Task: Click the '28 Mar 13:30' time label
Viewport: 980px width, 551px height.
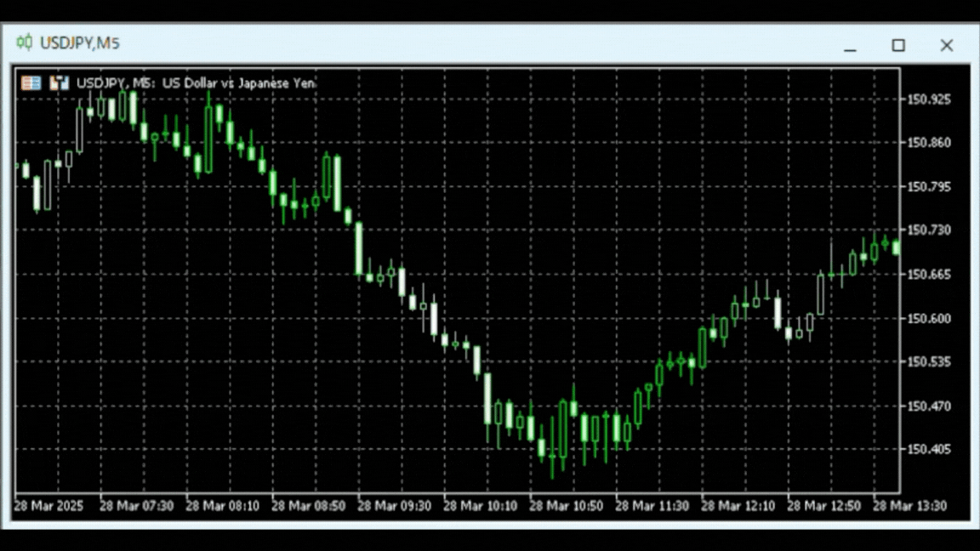Action: pyautogui.click(x=910, y=506)
